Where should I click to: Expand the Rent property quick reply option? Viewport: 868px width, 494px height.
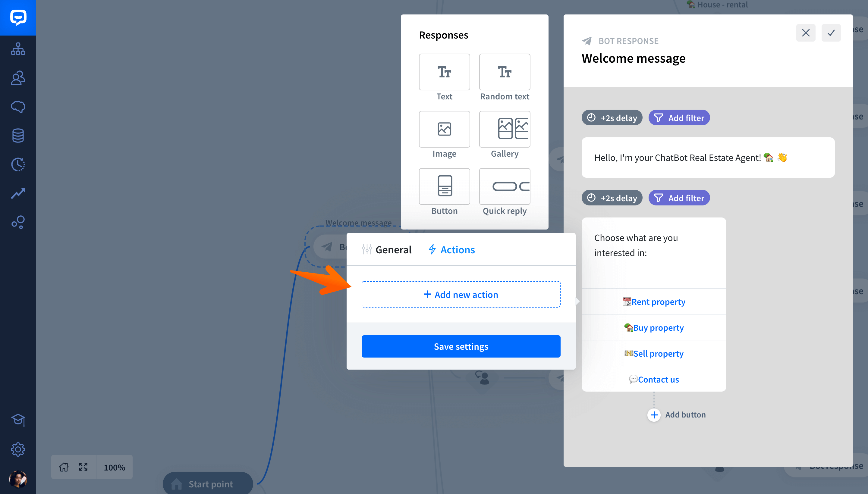[654, 301]
